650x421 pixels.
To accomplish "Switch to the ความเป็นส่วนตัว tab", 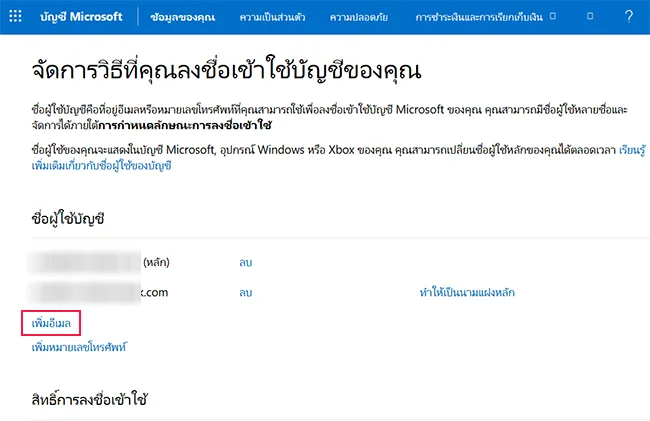I will pos(272,17).
